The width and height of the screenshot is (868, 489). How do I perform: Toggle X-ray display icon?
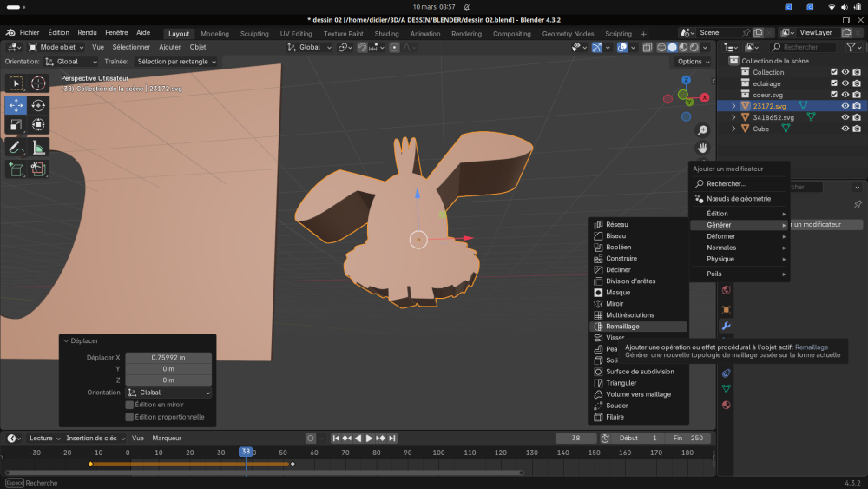click(648, 47)
